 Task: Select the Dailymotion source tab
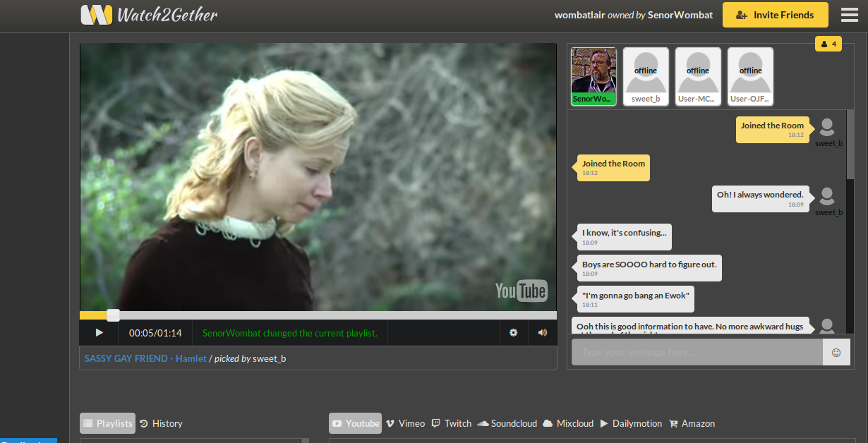[x=631, y=423]
